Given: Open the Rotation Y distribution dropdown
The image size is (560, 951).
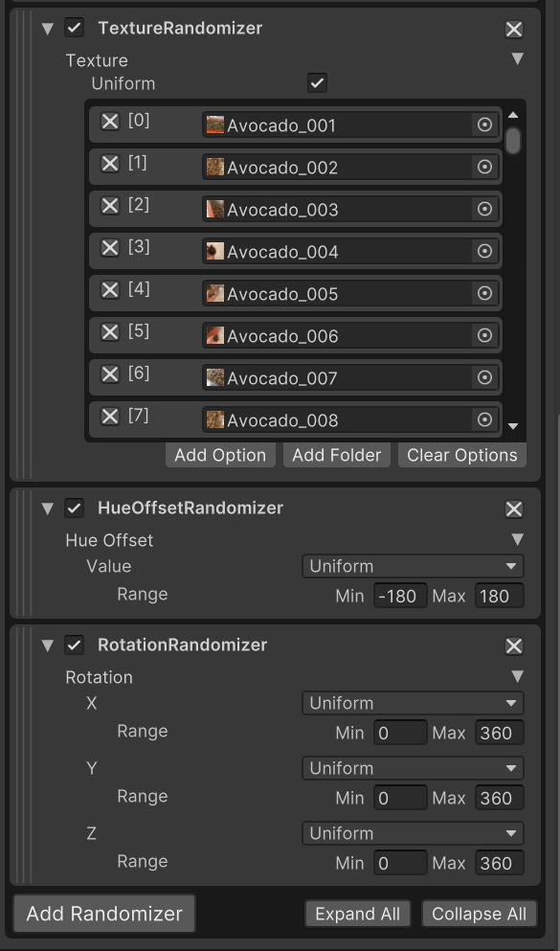Looking at the screenshot, I should 413,768.
